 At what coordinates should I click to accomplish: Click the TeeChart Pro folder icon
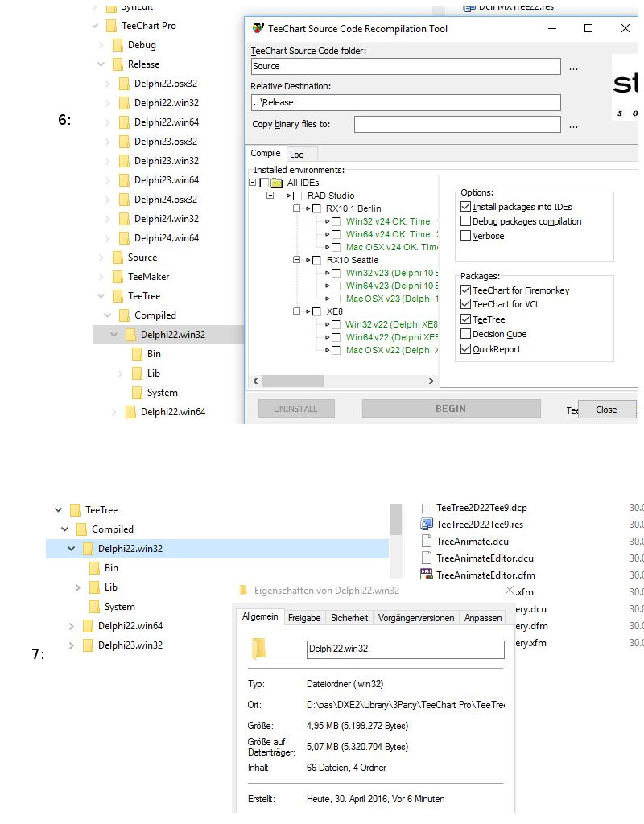pyautogui.click(x=111, y=26)
